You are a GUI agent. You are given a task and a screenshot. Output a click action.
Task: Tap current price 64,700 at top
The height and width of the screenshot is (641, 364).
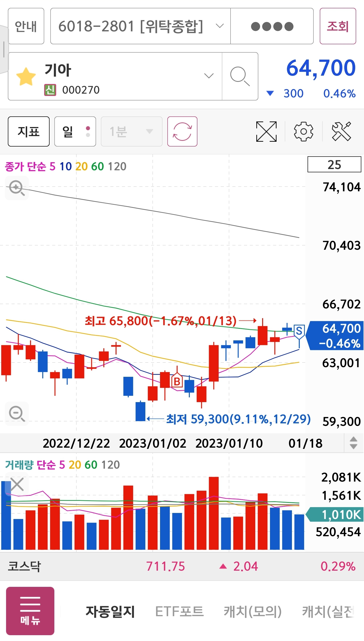click(321, 68)
